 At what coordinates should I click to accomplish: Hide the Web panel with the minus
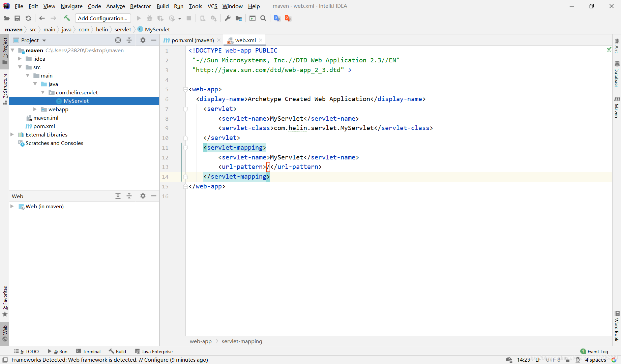(154, 196)
